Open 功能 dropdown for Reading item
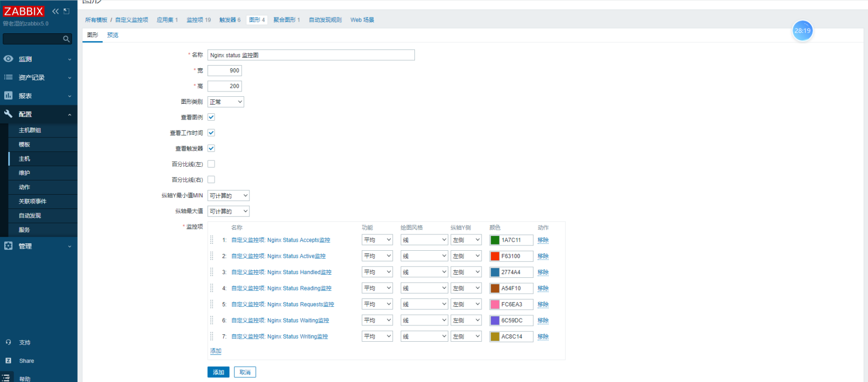This screenshot has height=382, width=868. coord(377,288)
